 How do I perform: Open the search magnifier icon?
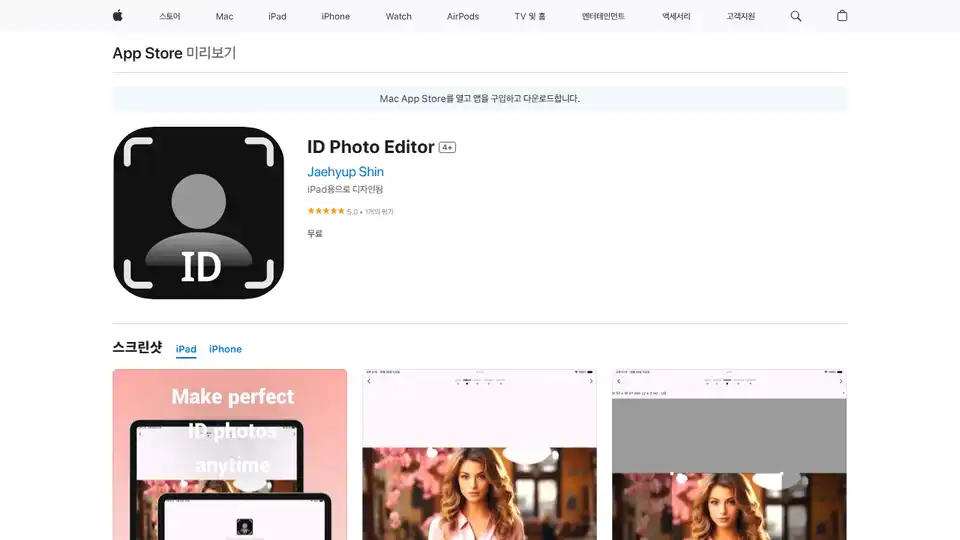pos(795,16)
